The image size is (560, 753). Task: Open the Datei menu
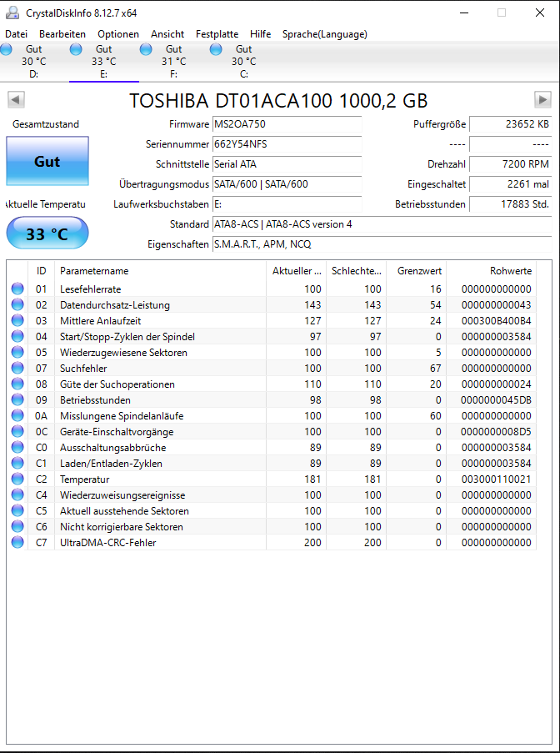coord(17,34)
